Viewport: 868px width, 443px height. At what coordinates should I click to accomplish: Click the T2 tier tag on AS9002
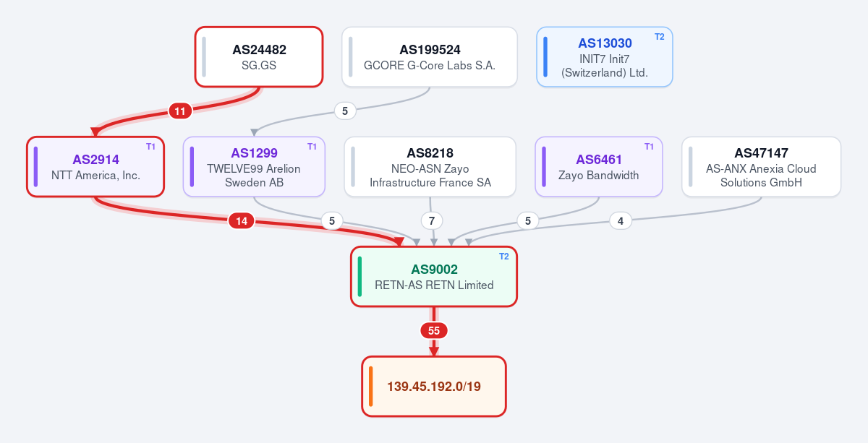tap(504, 256)
